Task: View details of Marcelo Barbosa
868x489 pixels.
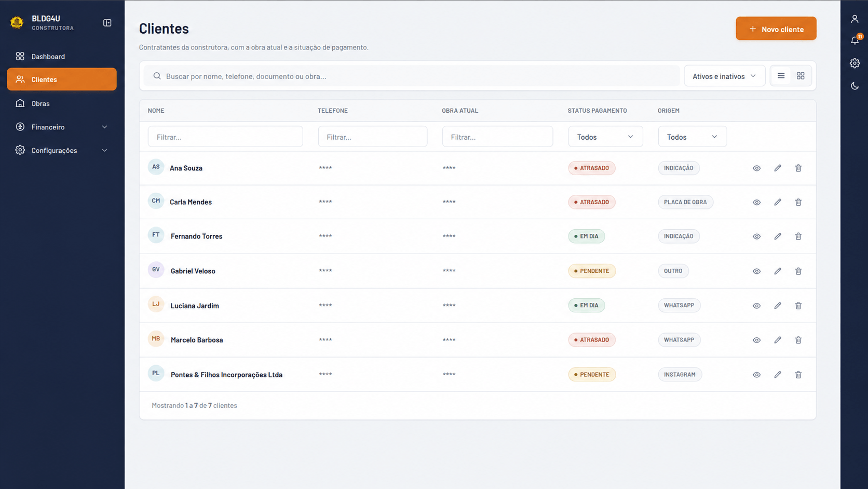Action: point(756,340)
